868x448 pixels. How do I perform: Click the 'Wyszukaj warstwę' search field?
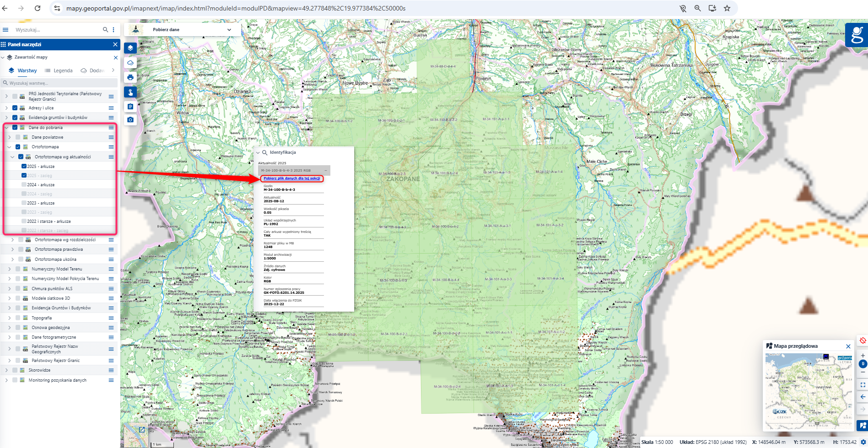click(x=59, y=83)
